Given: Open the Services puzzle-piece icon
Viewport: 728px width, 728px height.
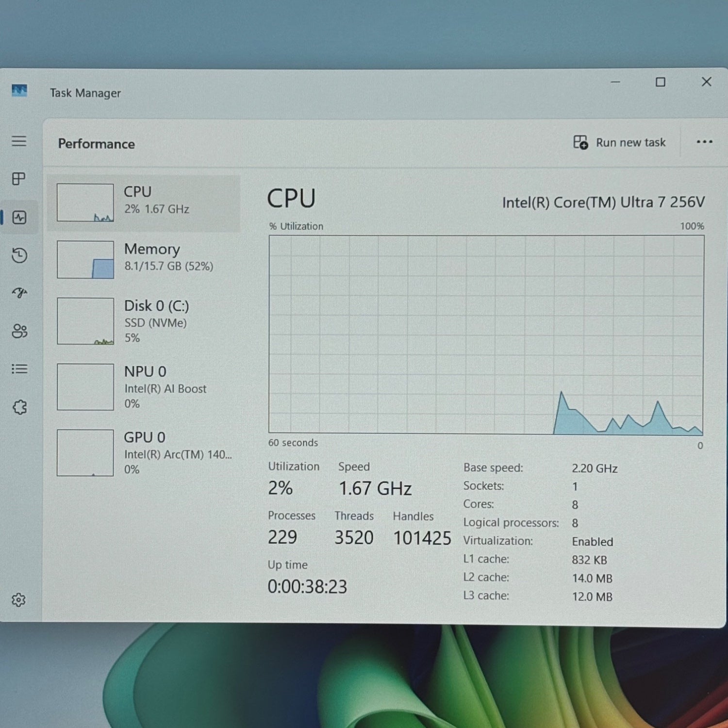Looking at the screenshot, I should pyautogui.click(x=19, y=407).
